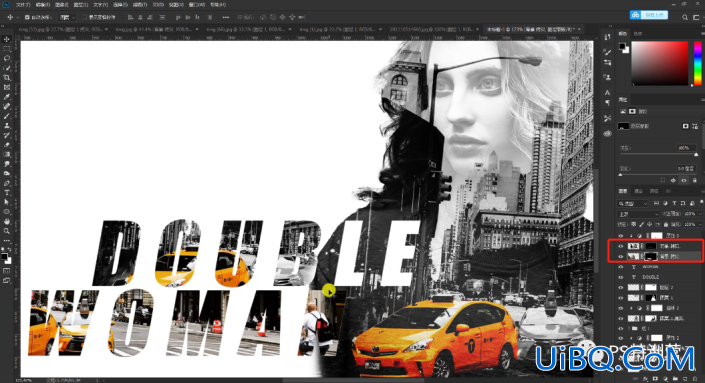Viewport: 705px width, 383px height.
Task: Click the align left edges icon
Action: (x=130, y=17)
